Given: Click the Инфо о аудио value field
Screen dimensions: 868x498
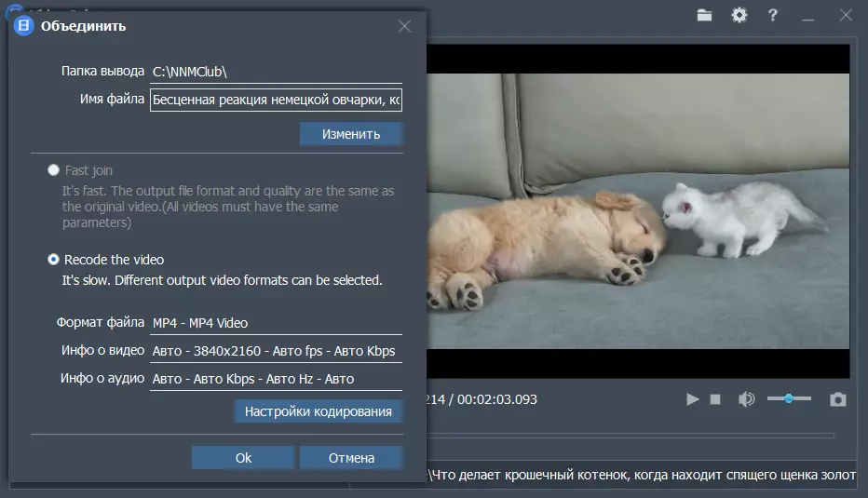Looking at the screenshot, I should click(x=276, y=379).
